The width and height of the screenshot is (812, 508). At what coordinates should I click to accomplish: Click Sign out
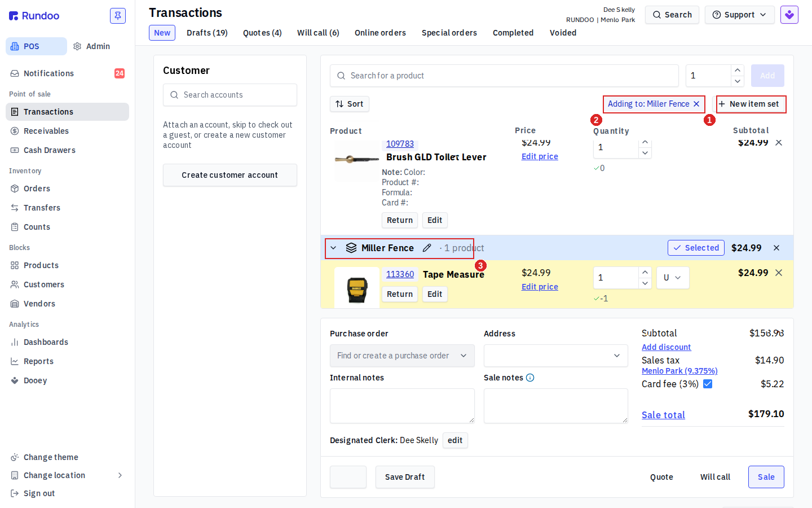pyautogui.click(x=68, y=493)
